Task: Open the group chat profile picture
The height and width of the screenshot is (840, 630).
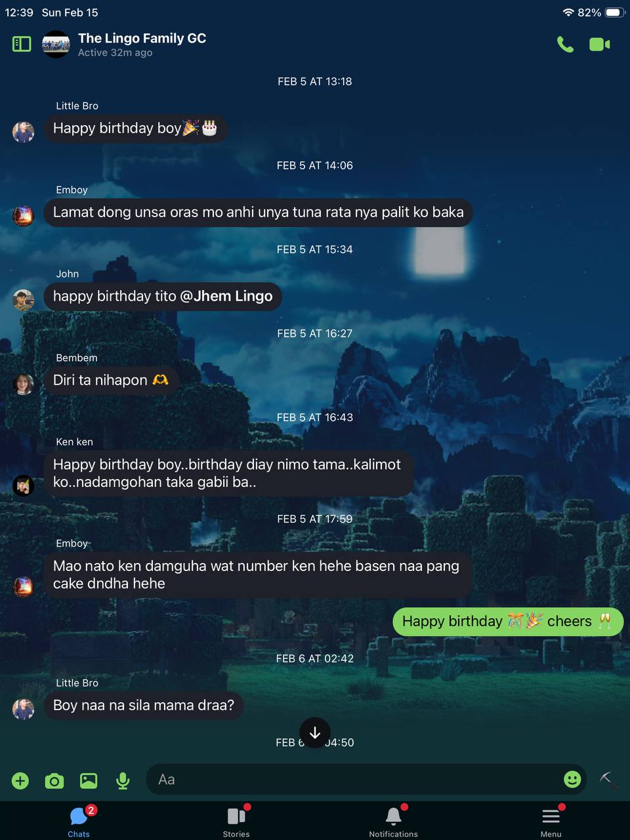Action: pos(56,44)
